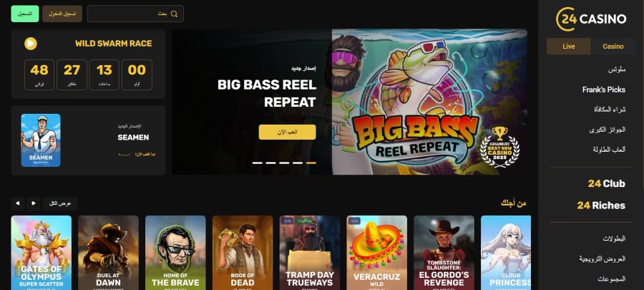Viewport: 644px width, 290px height.
Task: Open the Seamen game cover image
Action: pyautogui.click(x=41, y=140)
